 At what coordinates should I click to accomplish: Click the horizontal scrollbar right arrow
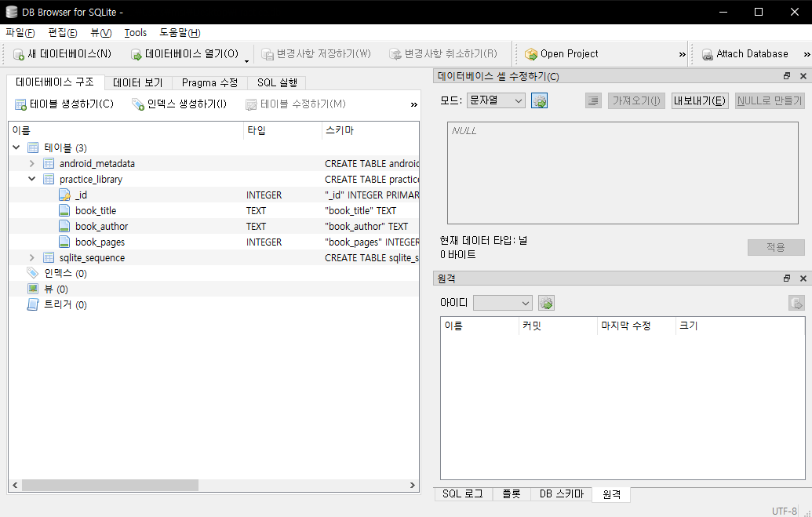point(412,486)
